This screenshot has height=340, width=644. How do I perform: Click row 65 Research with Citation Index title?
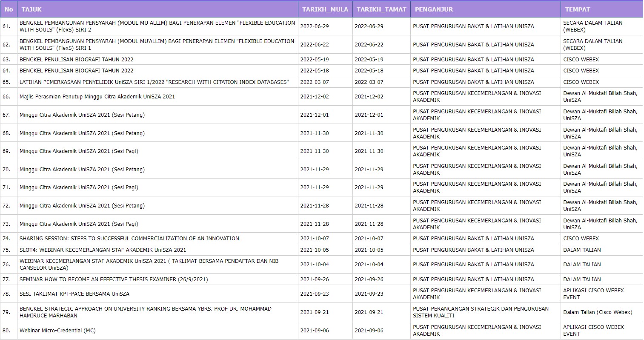pos(154,82)
